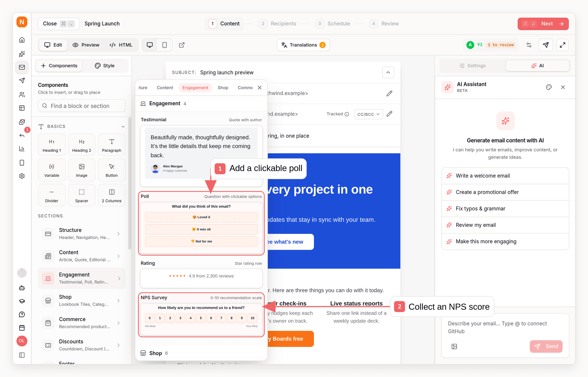The width and height of the screenshot is (588, 377).
Task: Switch to mobile preview mode
Action: point(165,45)
